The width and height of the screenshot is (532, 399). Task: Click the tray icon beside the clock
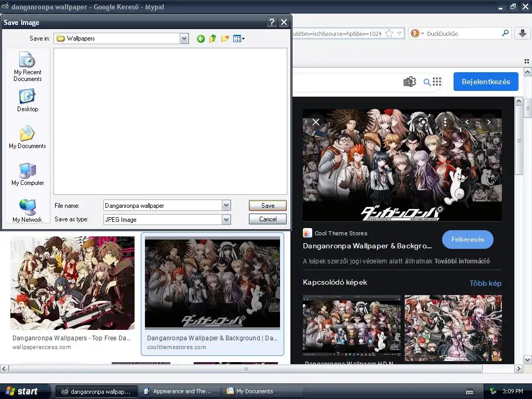coord(493,391)
